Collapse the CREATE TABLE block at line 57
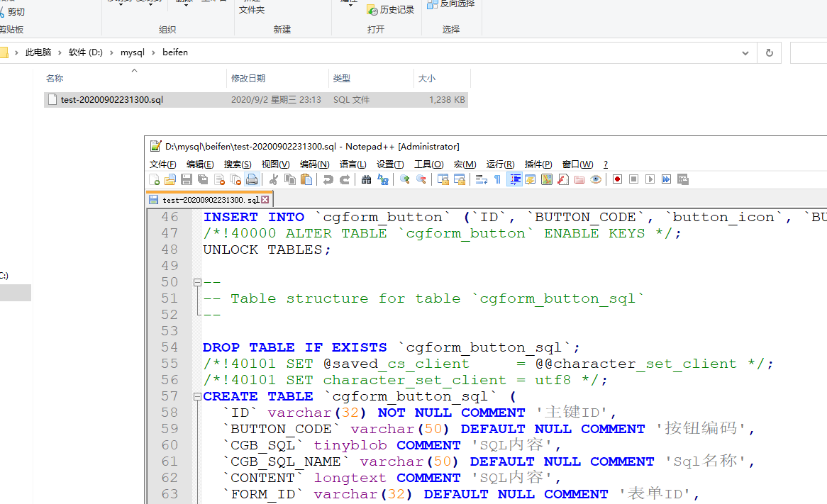827x504 pixels. point(197,396)
